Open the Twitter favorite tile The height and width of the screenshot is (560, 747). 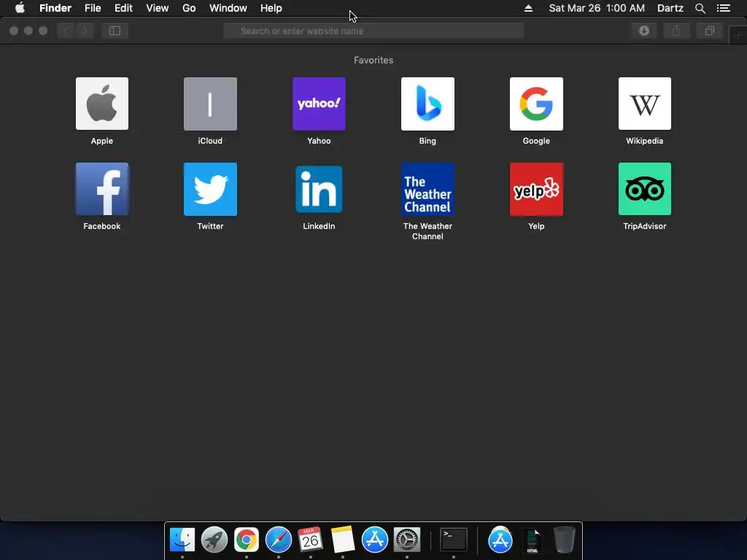(210, 189)
